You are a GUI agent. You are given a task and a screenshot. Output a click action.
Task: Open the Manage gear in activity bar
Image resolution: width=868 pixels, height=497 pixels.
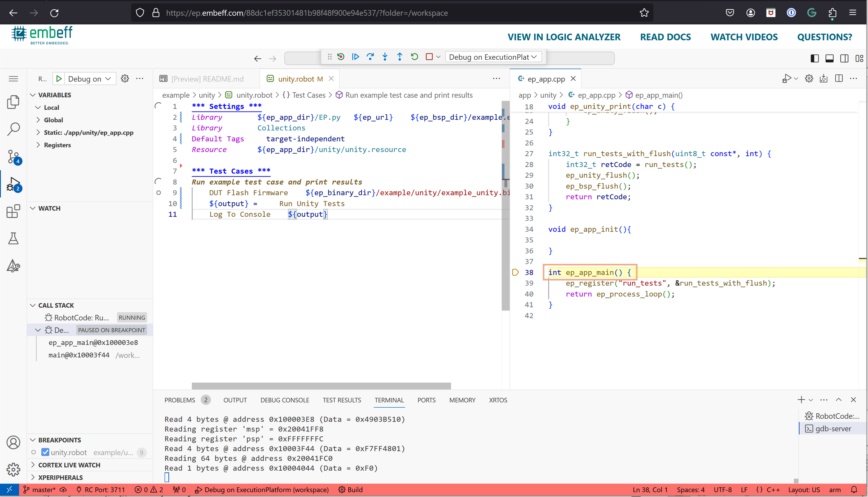click(13, 470)
